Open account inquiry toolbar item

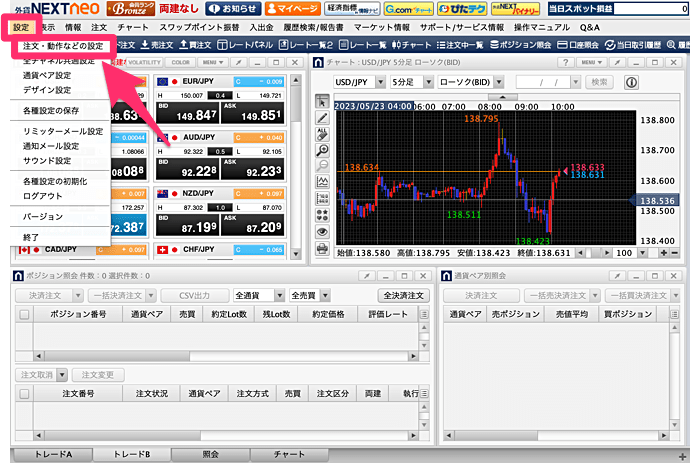point(578,45)
